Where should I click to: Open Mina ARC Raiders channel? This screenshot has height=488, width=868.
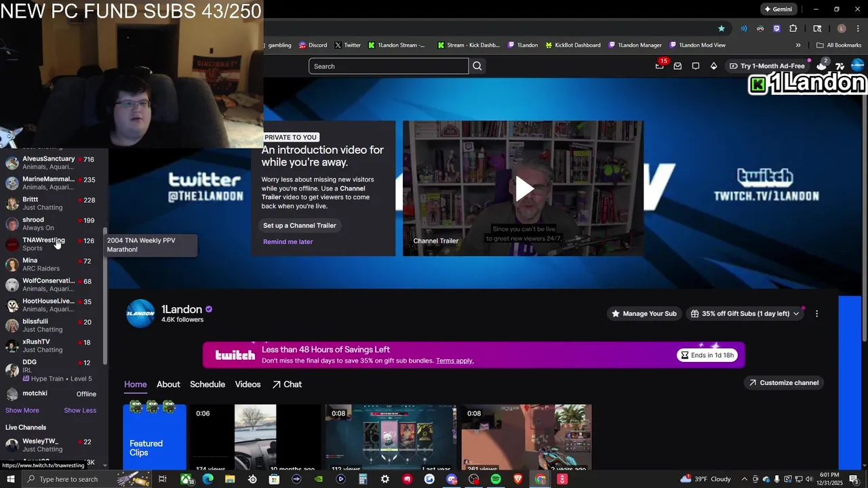pos(50,264)
